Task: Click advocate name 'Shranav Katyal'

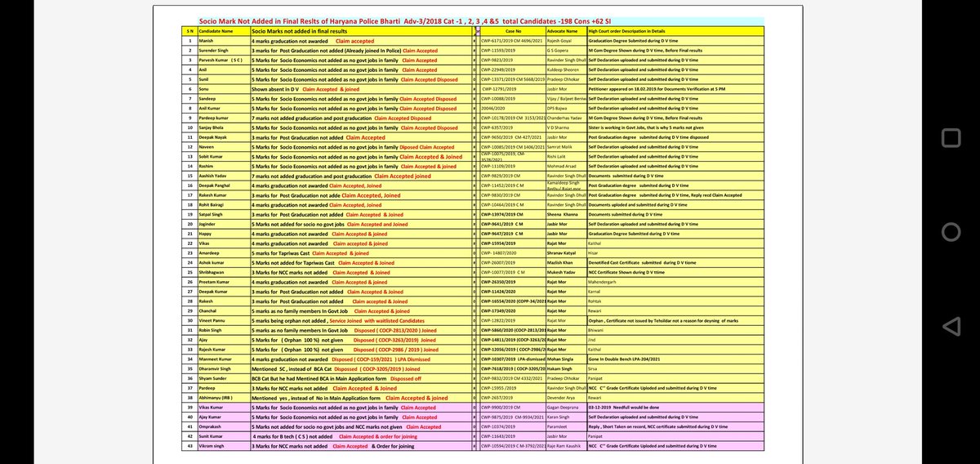Action: click(x=563, y=253)
